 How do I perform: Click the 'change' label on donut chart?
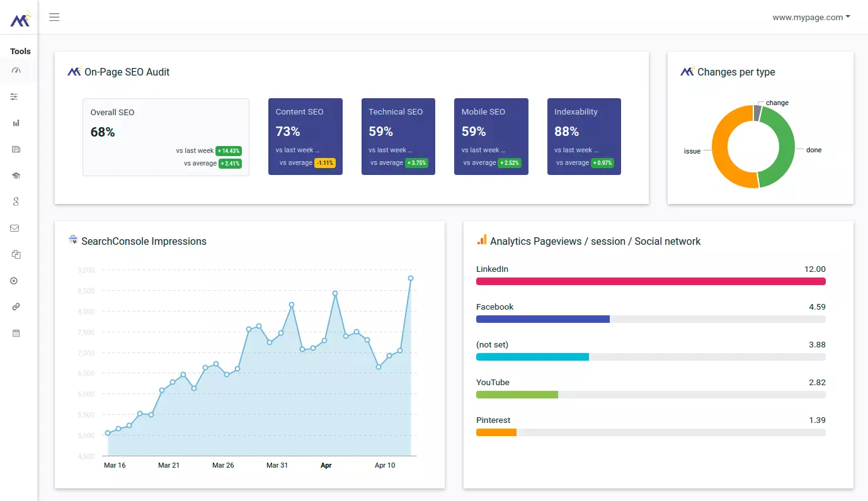click(777, 103)
